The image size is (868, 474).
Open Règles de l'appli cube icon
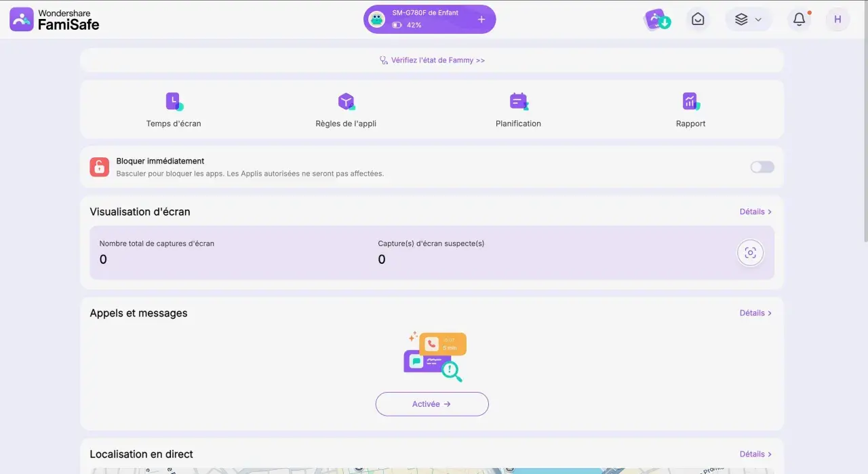coord(347,102)
